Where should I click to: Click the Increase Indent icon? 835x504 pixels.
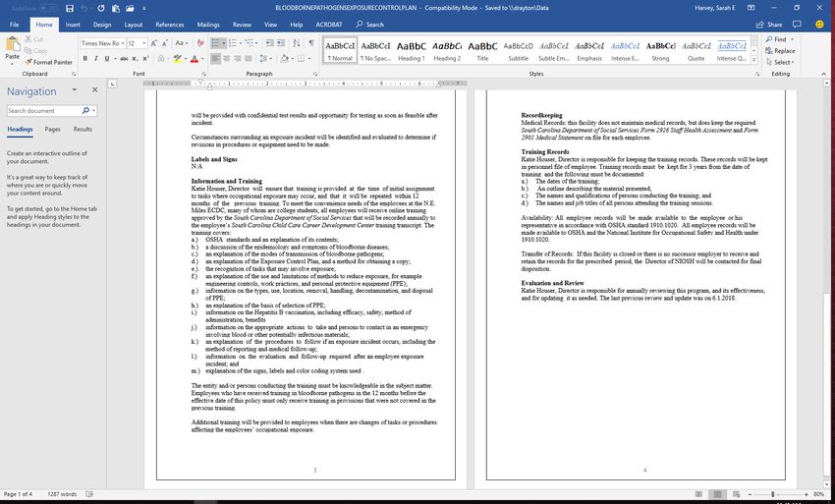point(281,43)
